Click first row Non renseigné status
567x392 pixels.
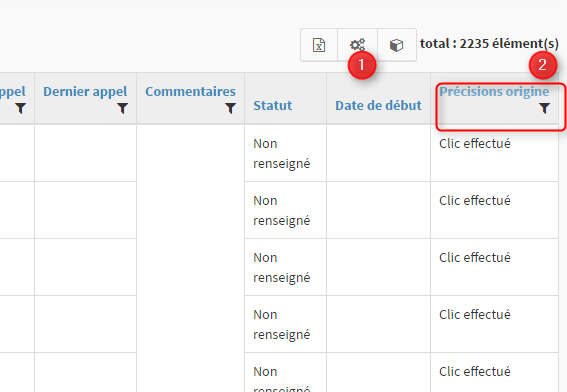[x=282, y=154]
